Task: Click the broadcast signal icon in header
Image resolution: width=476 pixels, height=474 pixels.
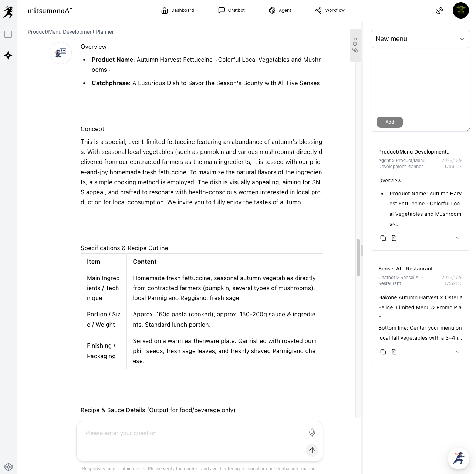Action: click(439, 10)
